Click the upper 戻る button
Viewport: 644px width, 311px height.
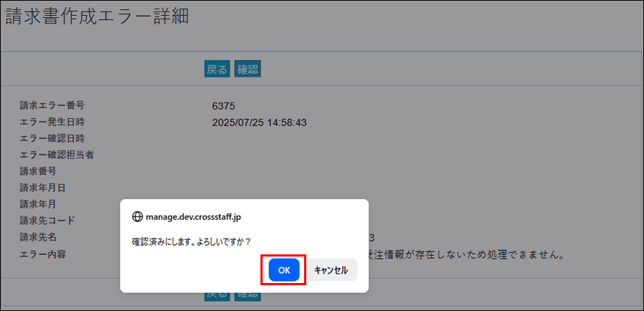click(218, 69)
